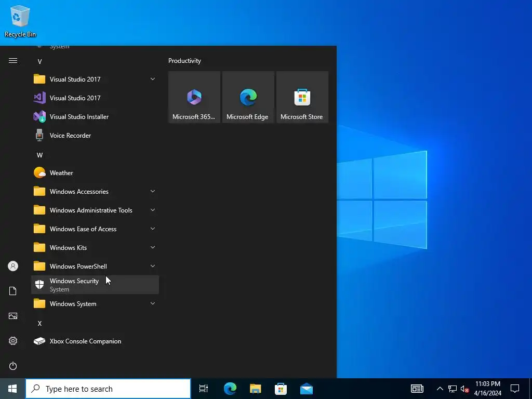Click the Productivity group title
532x399 pixels.
click(x=184, y=61)
